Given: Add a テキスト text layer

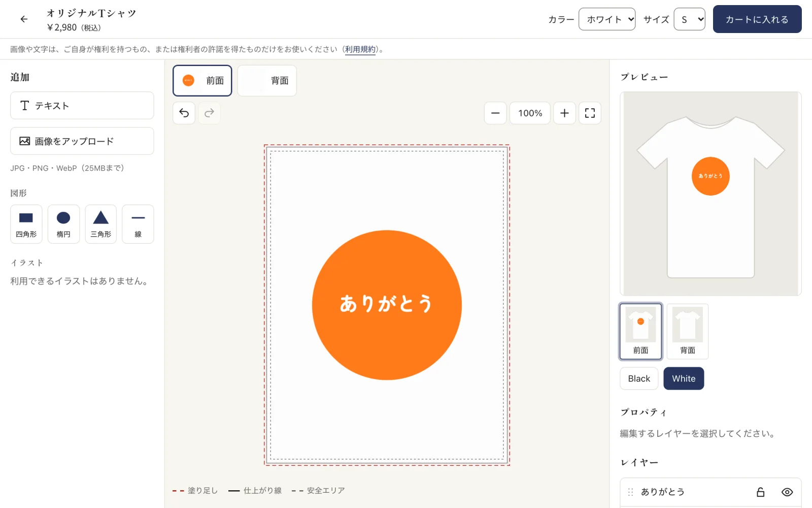Looking at the screenshot, I should (x=82, y=106).
